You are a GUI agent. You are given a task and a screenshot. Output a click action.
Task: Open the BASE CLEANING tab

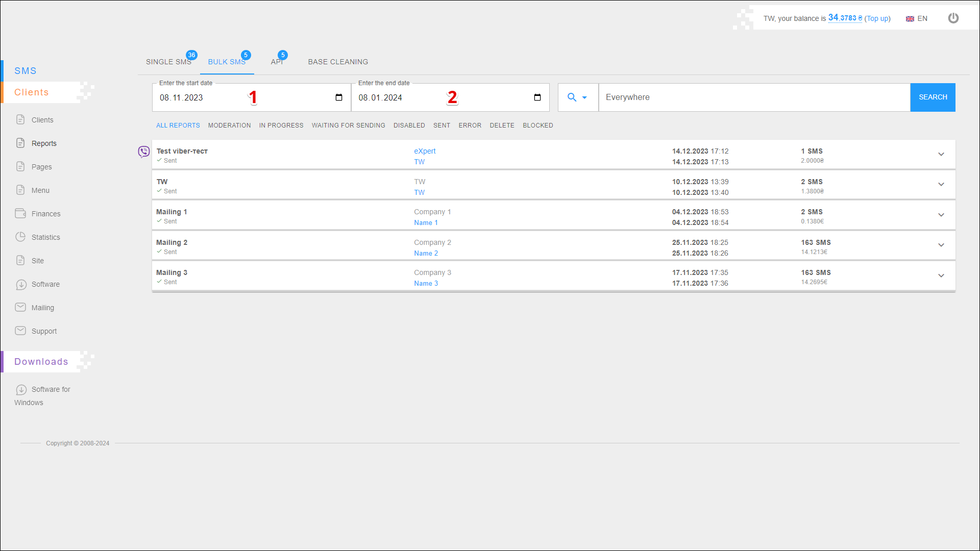coord(338,62)
